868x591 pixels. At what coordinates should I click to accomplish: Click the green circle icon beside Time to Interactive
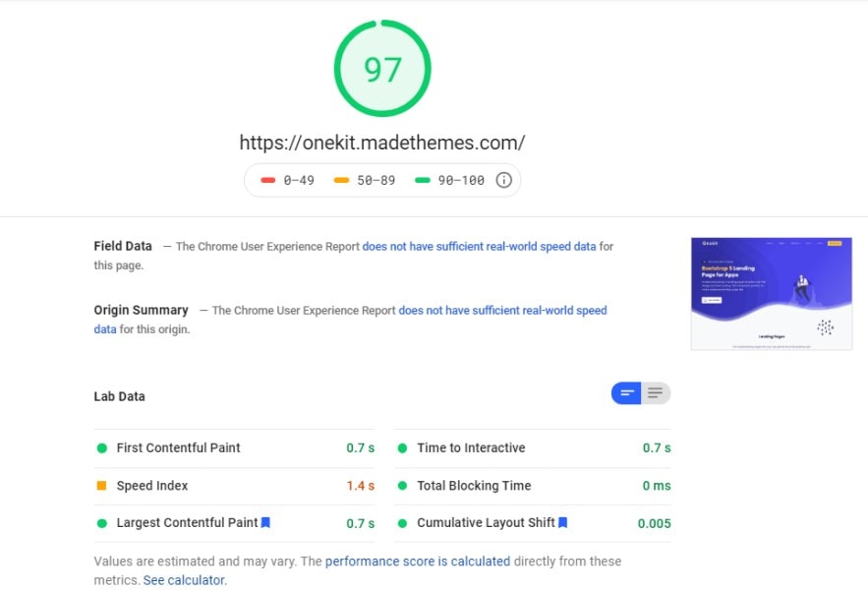[x=402, y=448]
